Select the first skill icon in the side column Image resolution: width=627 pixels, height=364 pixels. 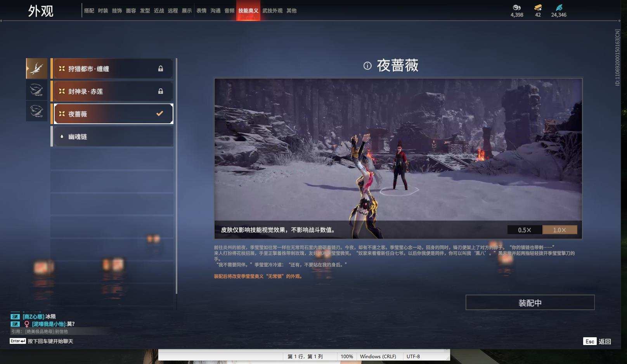point(36,69)
